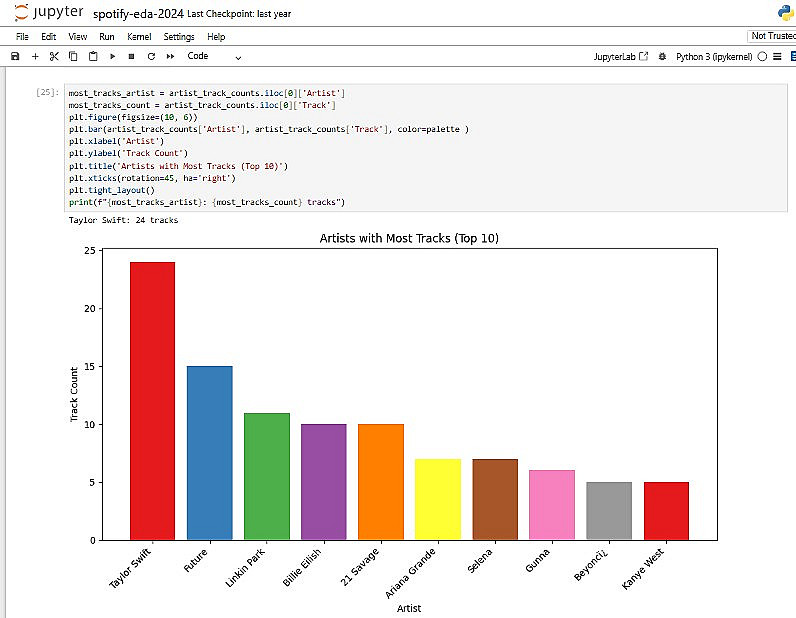Enable the debugger bug icon

pyautogui.click(x=662, y=56)
